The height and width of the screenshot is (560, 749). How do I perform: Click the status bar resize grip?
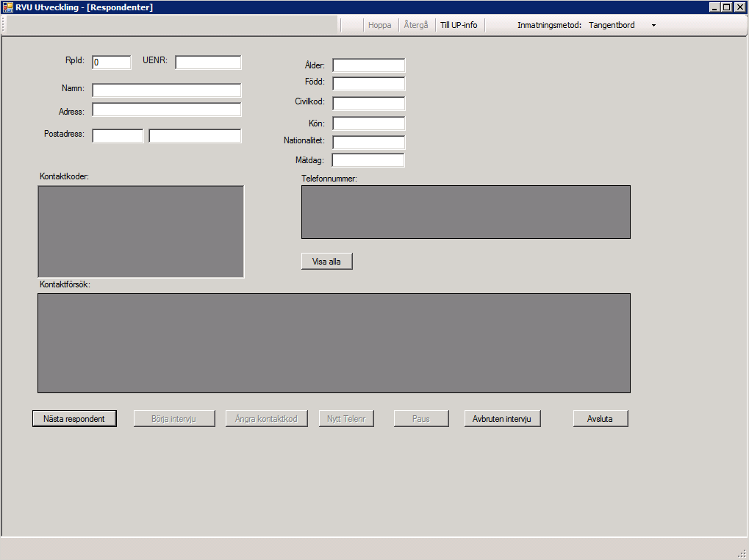(x=742, y=554)
